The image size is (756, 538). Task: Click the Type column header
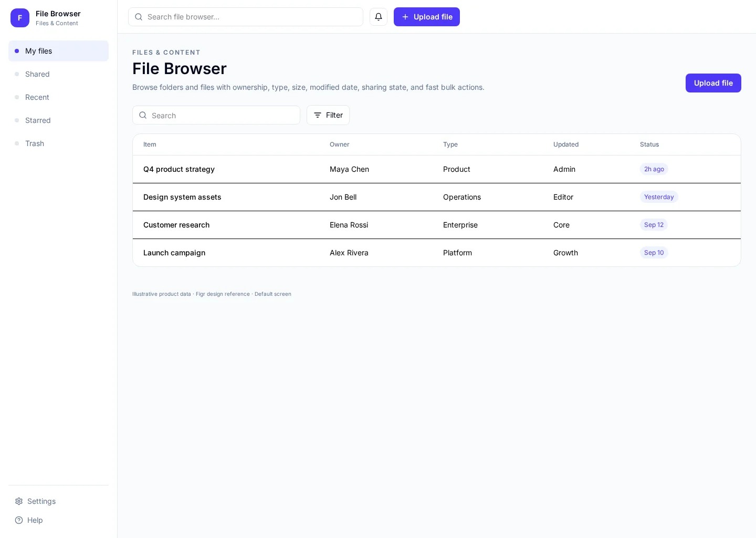pyautogui.click(x=450, y=144)
